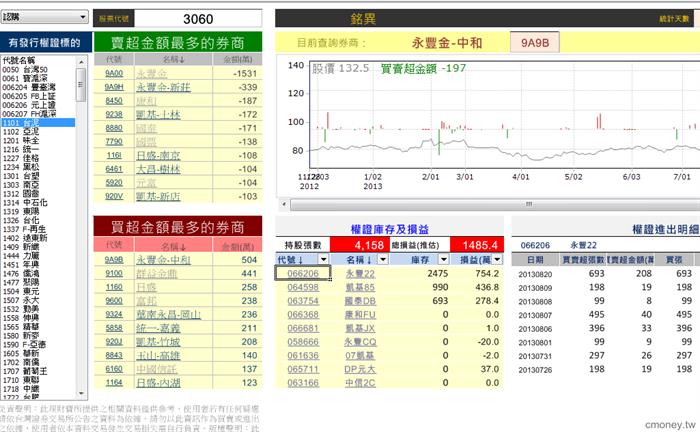Open the 庫存 column filter arrow
The image size is (700, 432).
(443, 259)
